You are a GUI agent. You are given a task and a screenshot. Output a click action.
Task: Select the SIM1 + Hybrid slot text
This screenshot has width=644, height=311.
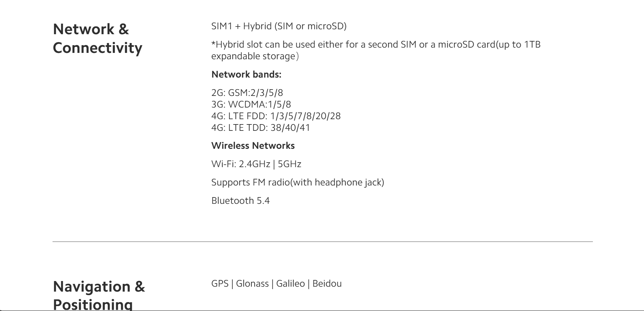coord(279,26)
